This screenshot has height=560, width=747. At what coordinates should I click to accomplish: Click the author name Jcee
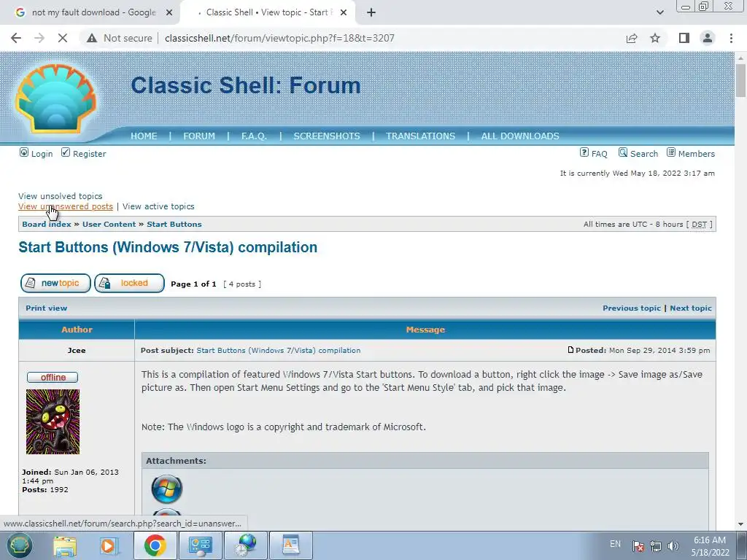pos(77,351)
